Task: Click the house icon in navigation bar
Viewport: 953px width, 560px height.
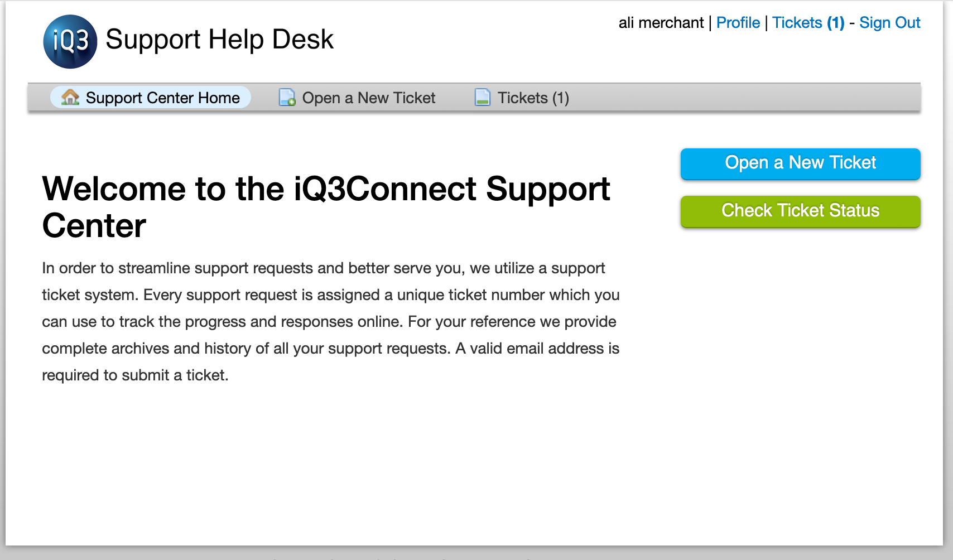Action: tap(70, 97)
